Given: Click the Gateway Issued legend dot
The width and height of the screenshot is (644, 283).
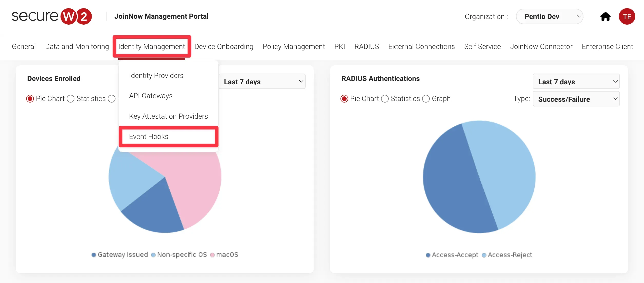Looking at the screenshot, I should [x=94, y=255].
